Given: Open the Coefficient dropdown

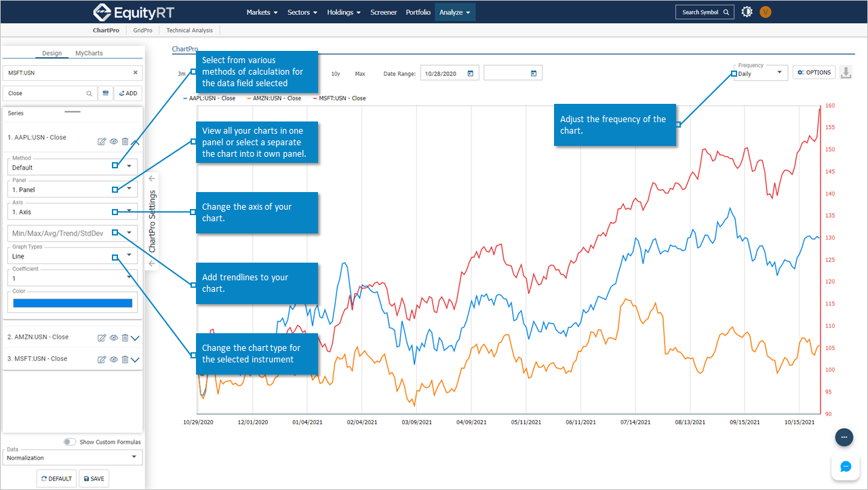Looking at the screenshot, I should coord(73,278).
